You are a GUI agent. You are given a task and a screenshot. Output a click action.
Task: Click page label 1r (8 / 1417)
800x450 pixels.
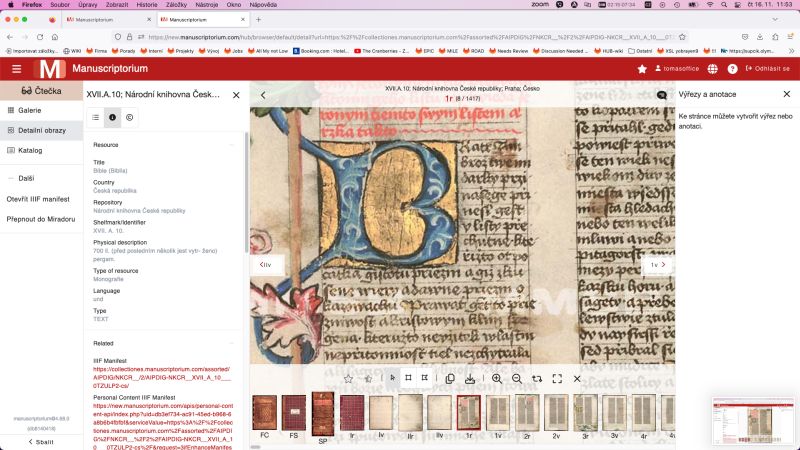coord(462,98)
